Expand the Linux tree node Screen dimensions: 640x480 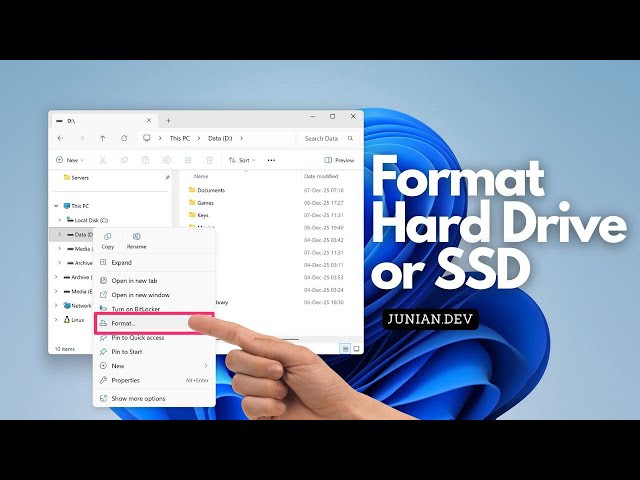(x=56, y=320)
